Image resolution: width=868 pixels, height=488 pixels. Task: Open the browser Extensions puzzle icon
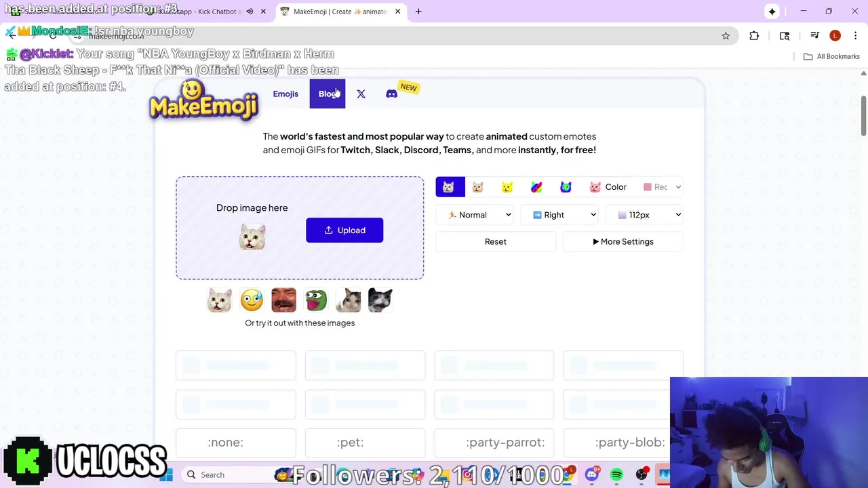pos(754,36)
